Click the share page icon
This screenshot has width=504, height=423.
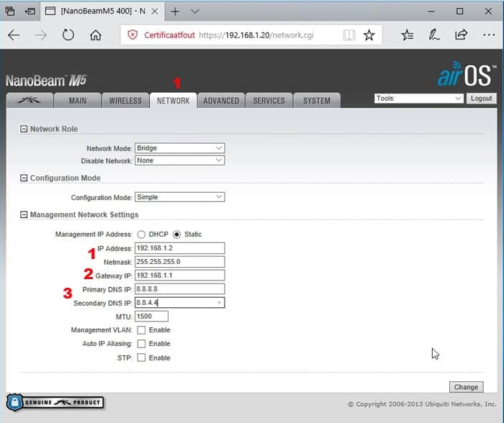[461, 35]
